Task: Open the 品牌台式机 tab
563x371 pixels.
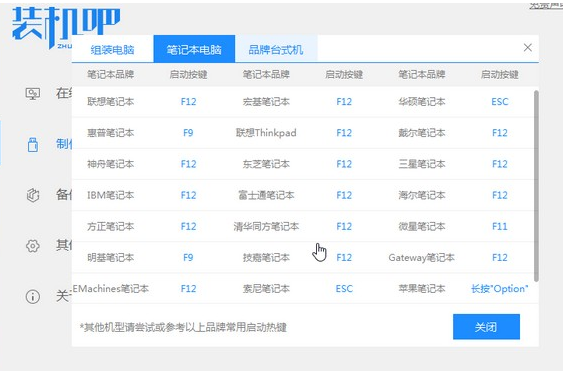Action: click(276, 50)
